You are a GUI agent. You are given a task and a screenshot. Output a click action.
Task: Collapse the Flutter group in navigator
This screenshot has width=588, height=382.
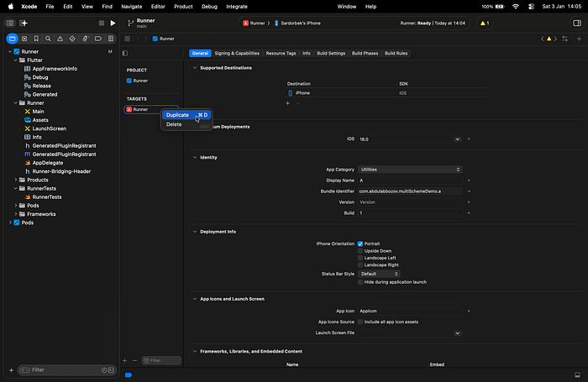tap(16, 60)
